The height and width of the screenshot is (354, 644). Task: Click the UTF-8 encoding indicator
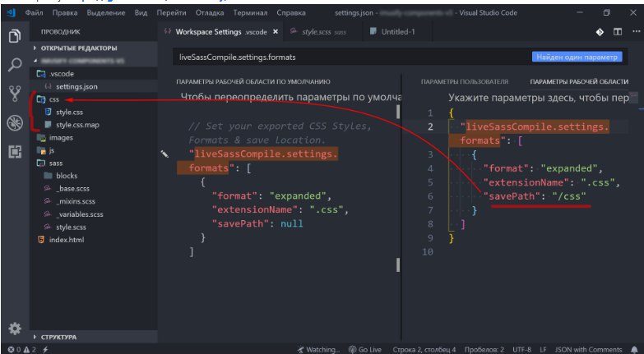521,350
